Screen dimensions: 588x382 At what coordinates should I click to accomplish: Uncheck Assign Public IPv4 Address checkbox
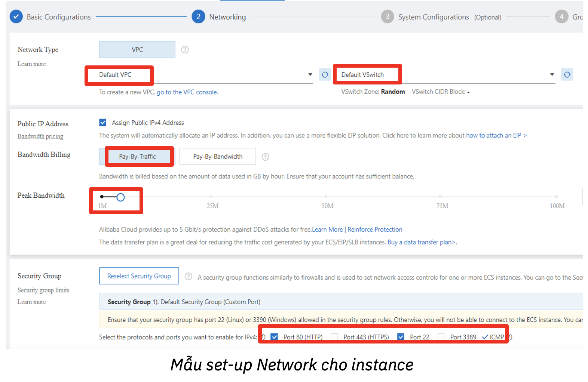[x=103, y=123]
